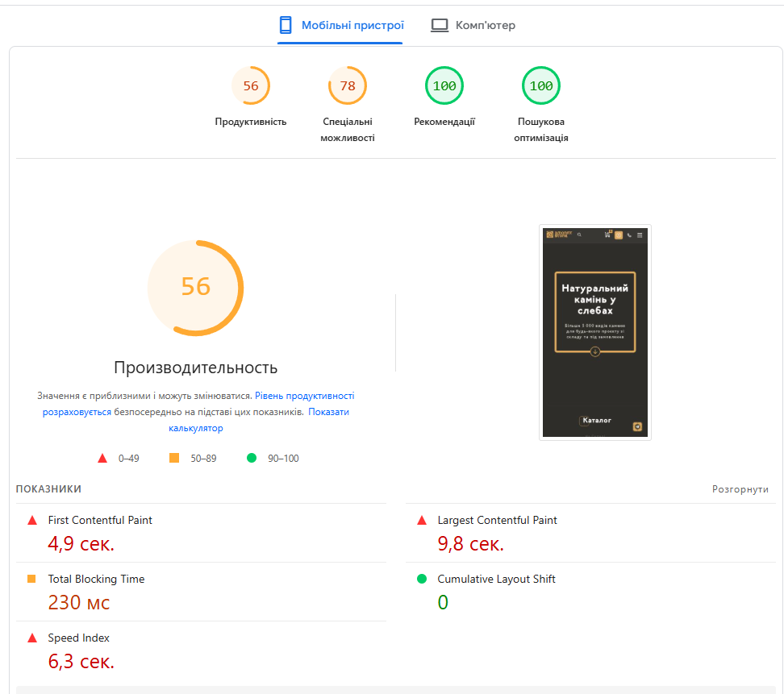Click the green circle 90–100 legend icon
Viewport: 784px width, 694px height.
click(252, 458)
